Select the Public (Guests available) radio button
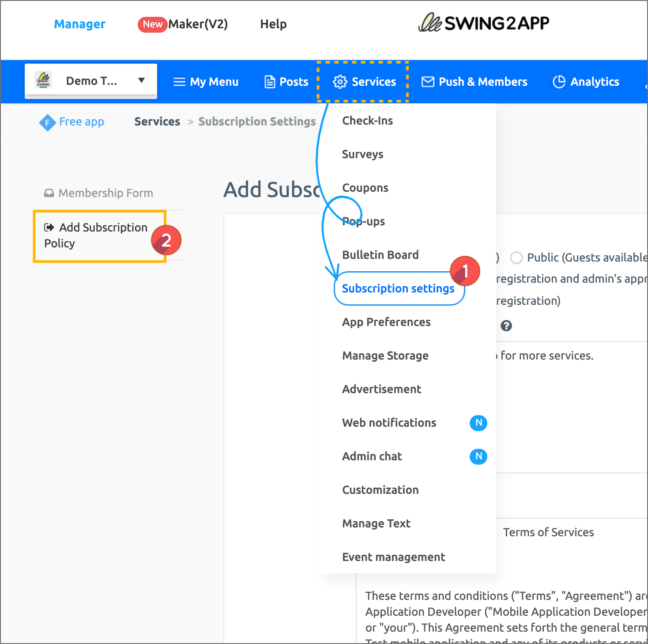The height and width of the screenshot is (644, 648). tap(516, 258)
